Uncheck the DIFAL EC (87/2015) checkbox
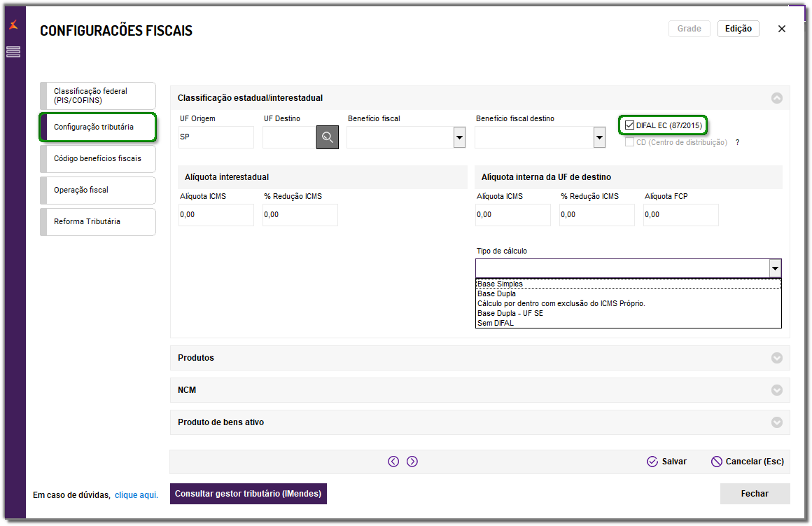 pos(630,125)
